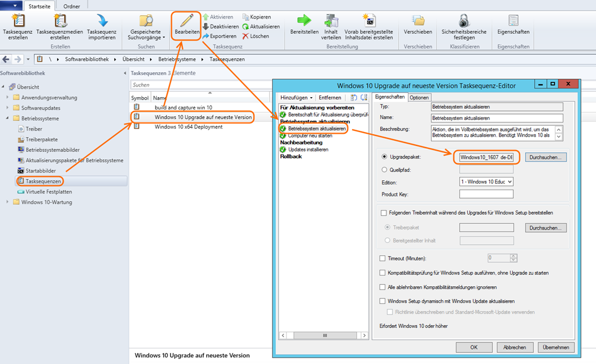Select the Quellpfad radio button
Screen dimensions: 596x364
[384, 170]
